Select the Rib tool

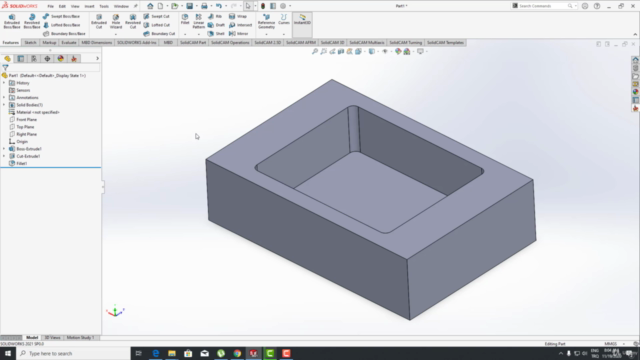click(215, 16)
